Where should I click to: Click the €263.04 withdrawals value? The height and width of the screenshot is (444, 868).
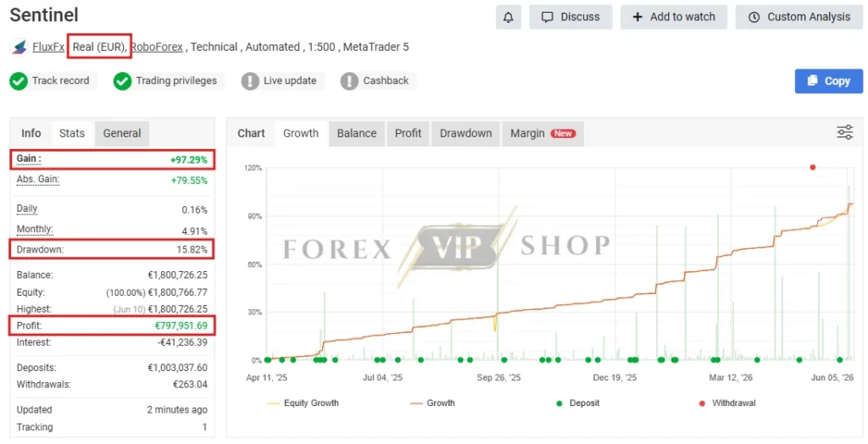[191, 385]
